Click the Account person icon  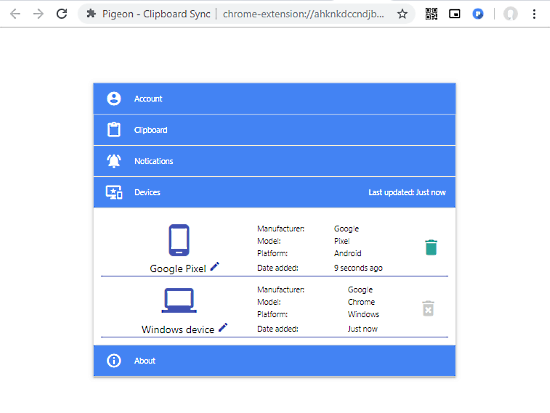coord(114,99)
